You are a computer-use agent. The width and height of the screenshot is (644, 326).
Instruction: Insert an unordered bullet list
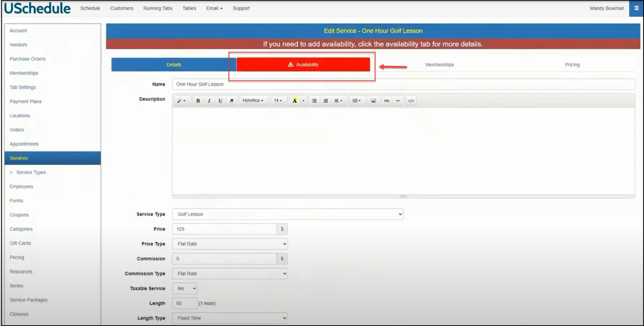(x=314, y=101)
